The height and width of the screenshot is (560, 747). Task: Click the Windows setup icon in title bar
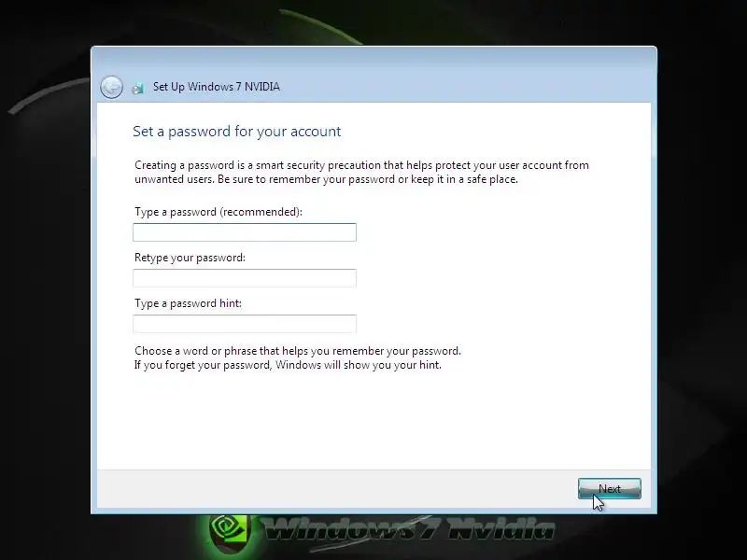pos(137,87)
